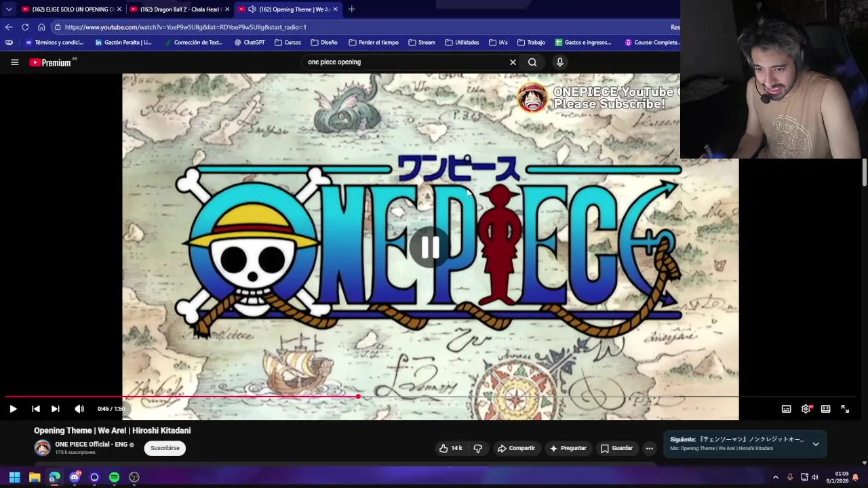Screen dimensions: 868x488
Task: Enter fullscreen video mode
Action: tap(845, 409)
